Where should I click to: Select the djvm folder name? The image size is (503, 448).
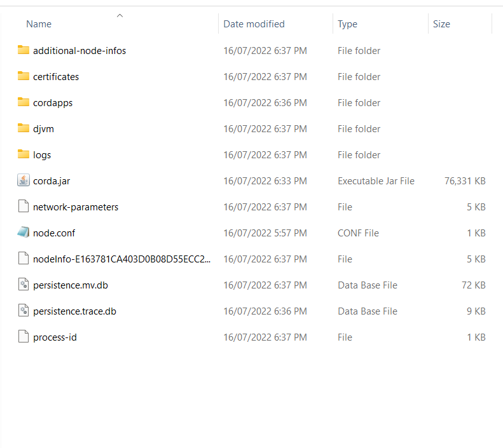[43, 129]
